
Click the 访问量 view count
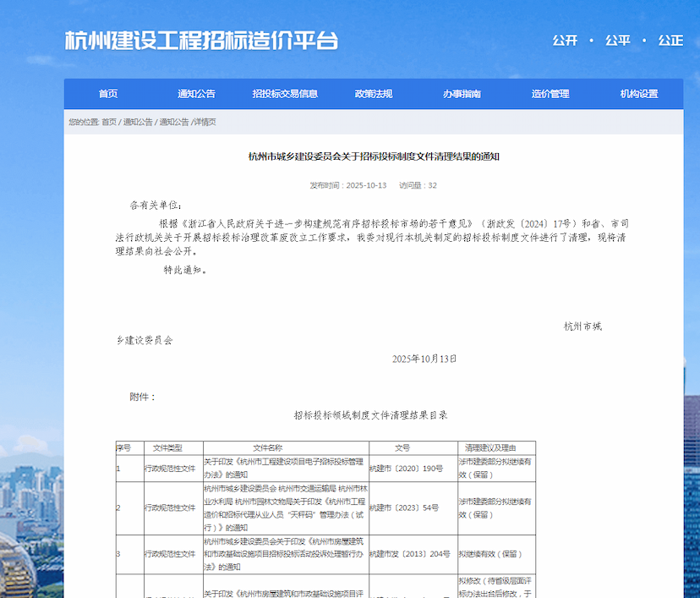point(418,185)
